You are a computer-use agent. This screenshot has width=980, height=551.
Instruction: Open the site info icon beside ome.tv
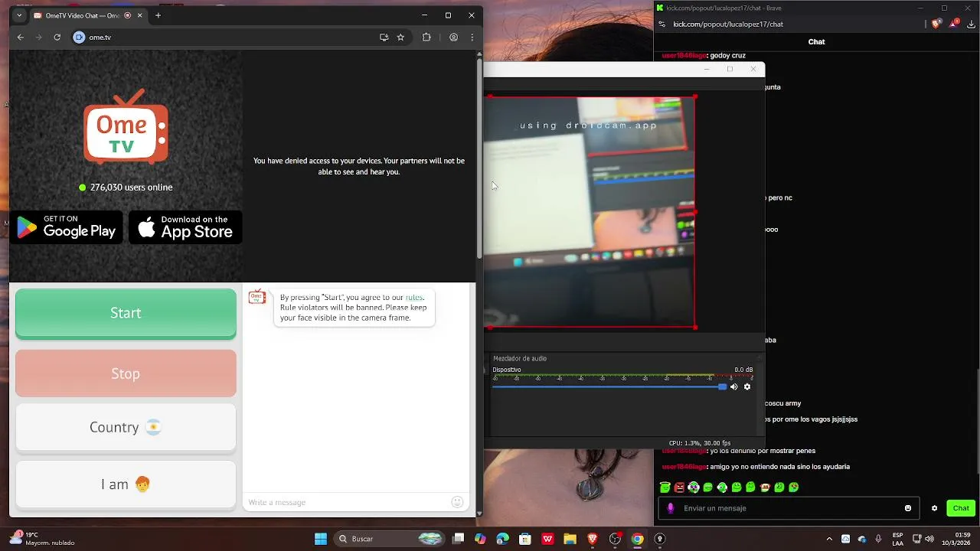[79, 37]
